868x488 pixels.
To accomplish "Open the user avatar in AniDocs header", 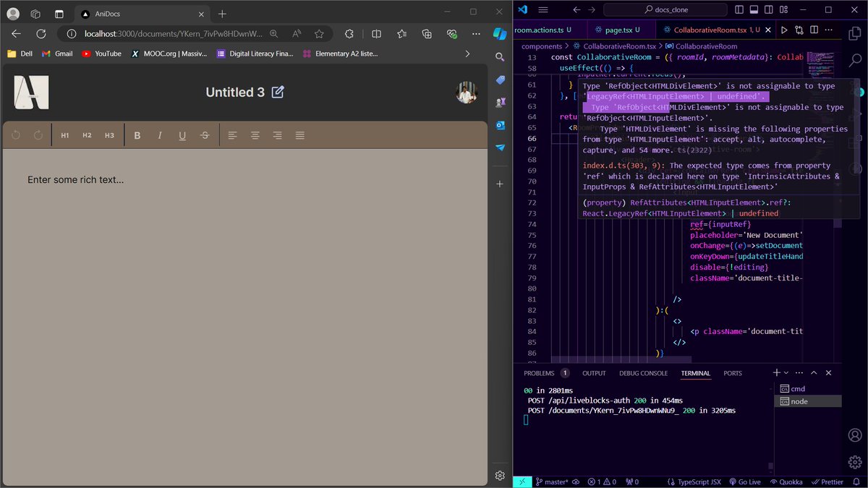I will [x=467, y=93].
